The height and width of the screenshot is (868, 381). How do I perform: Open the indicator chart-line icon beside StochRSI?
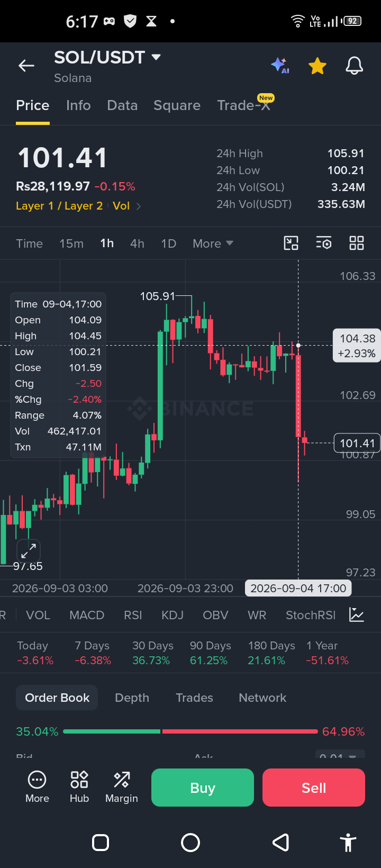(x=357, y=614)
